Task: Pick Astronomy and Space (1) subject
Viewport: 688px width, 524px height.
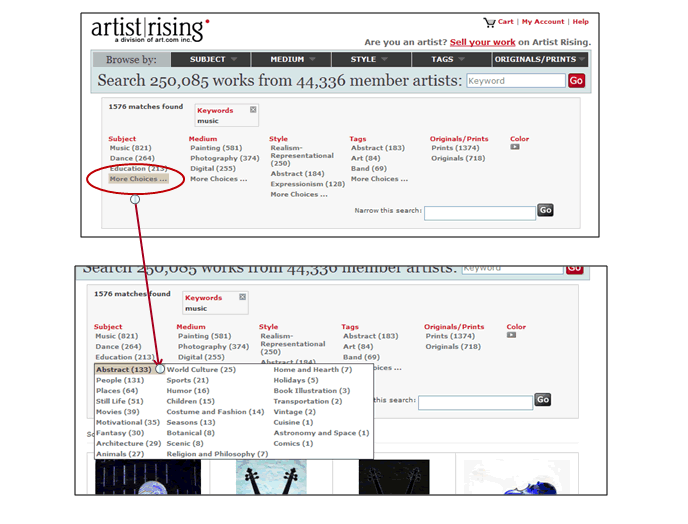Action: coord(321,433)
